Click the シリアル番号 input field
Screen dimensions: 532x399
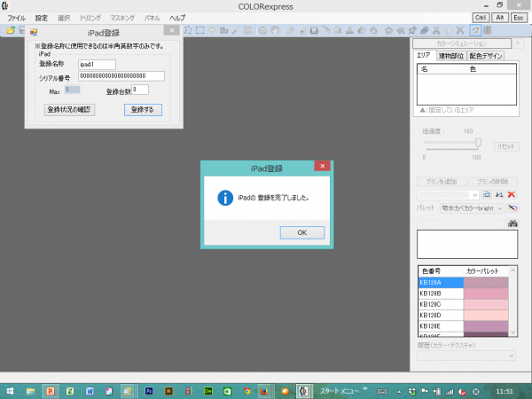coord(121,76)
